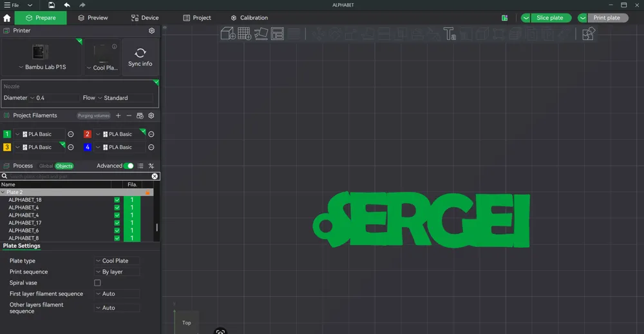
Task: Open the Flow Standard dropdown
Action: pyautogui.click(x=125, y=98)
